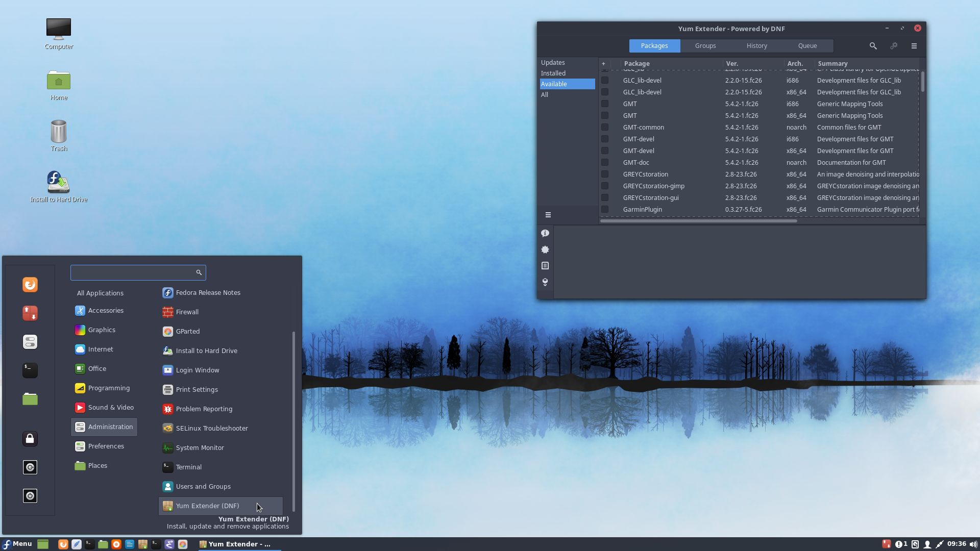Click Emacs launcher in the taskbar
Viewport: 980px width, 551px height.
(169, 544)
